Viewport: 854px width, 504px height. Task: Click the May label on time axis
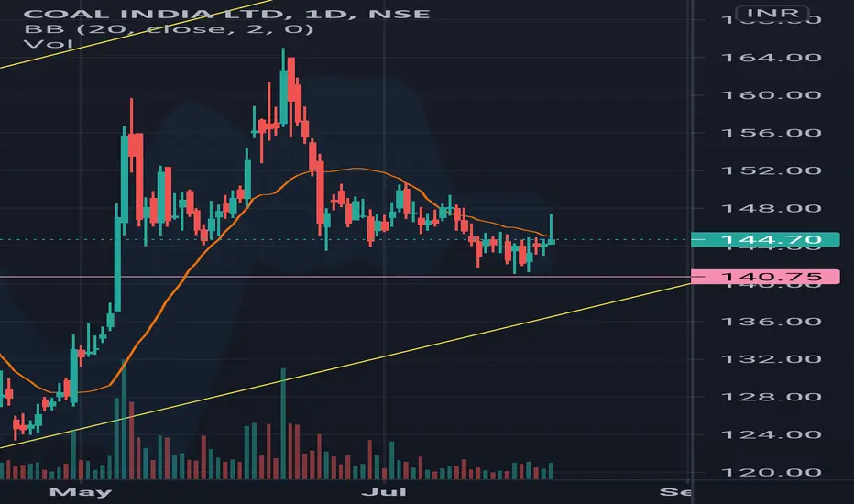point(81,492)
